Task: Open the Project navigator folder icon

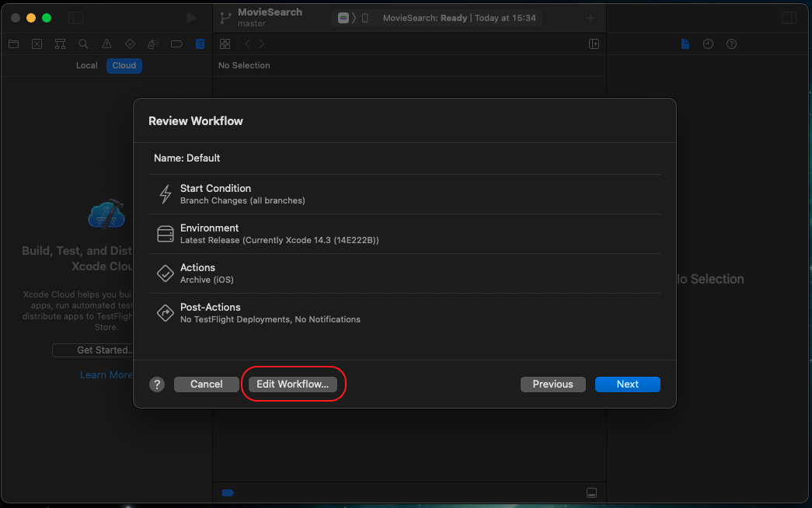Action: [13, 44]
